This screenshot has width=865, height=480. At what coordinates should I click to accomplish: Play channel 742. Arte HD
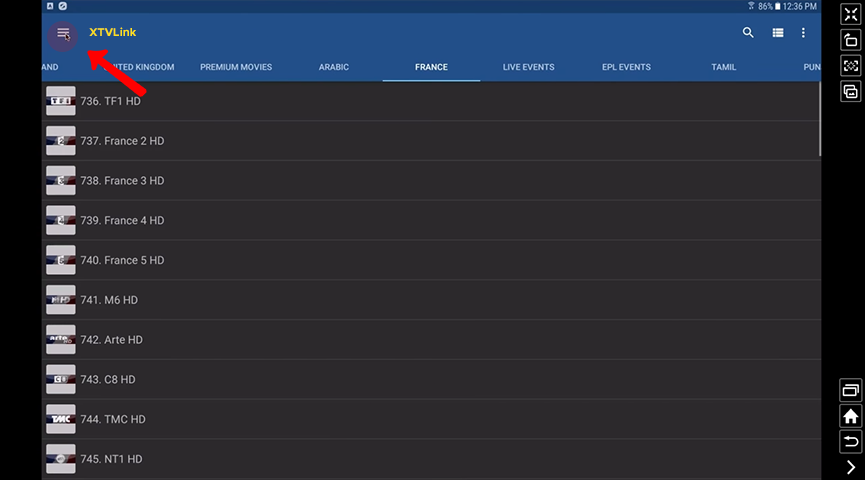[431, 339]
